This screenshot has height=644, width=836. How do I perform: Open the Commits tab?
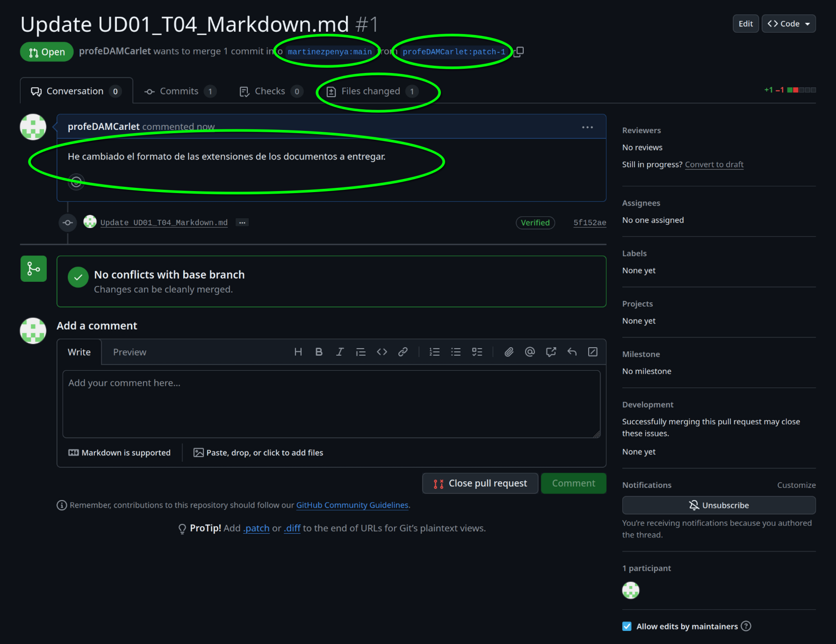[x=179, y=91]
